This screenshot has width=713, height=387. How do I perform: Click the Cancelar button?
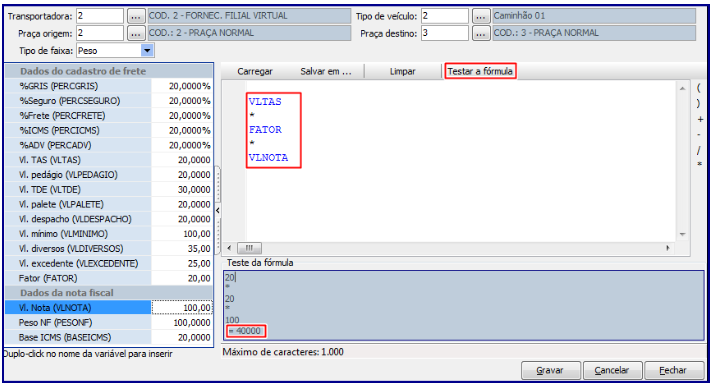(x=612, y=371)
